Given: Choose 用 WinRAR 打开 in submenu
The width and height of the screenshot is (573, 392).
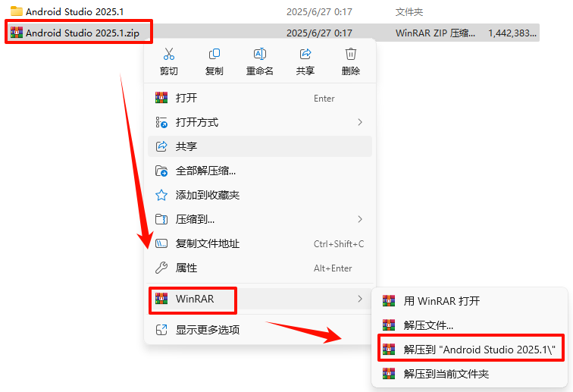Looking at the screenshot, I should (470, 301).
